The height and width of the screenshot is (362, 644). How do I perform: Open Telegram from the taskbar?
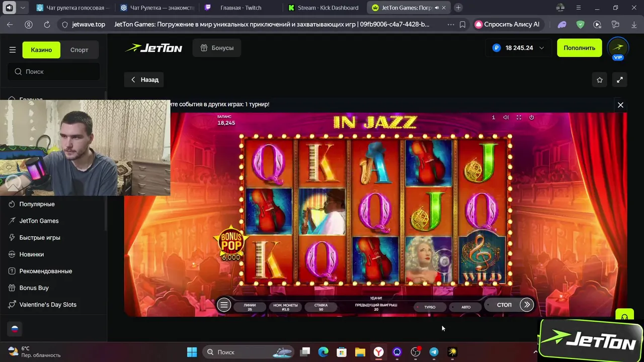tap(434, 352)
